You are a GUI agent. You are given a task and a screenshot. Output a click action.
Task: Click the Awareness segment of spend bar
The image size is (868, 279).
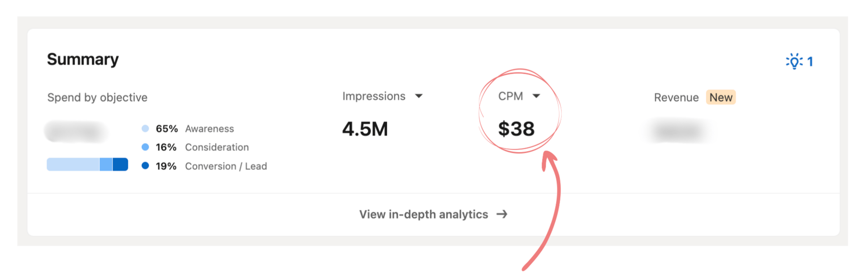click(73, 165)
